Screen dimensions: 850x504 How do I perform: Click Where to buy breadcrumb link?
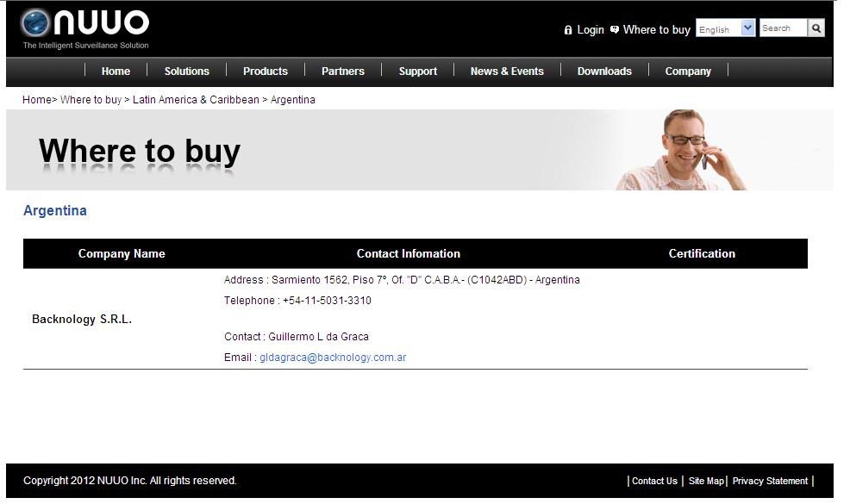91,100
